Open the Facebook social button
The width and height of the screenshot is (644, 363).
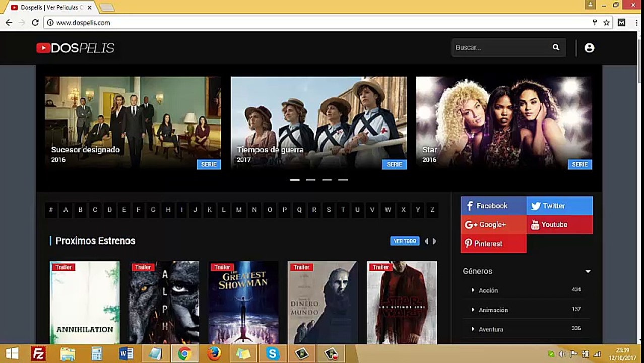[x=493, y=206]
